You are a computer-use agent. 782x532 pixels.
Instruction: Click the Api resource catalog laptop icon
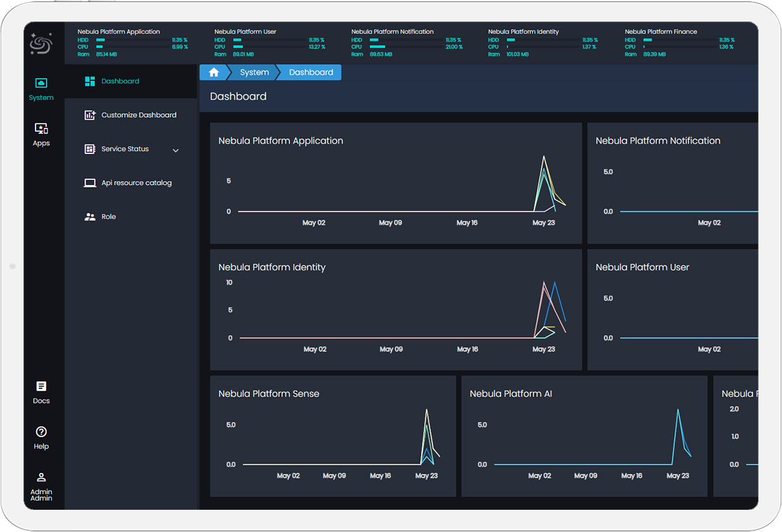[x=90, y=183]
